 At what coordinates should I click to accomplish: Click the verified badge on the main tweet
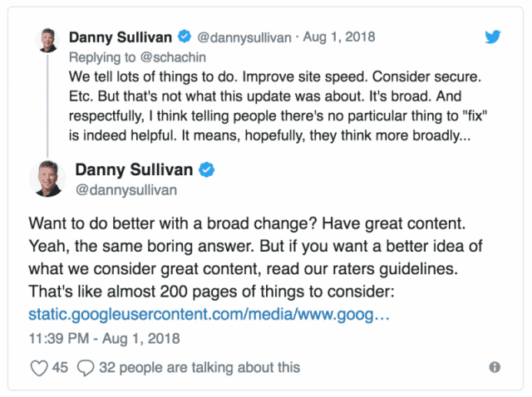tap(207, 169)
